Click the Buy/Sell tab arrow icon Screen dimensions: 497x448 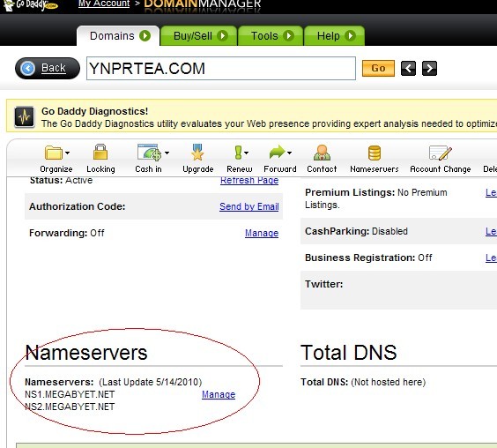point(223,36)
